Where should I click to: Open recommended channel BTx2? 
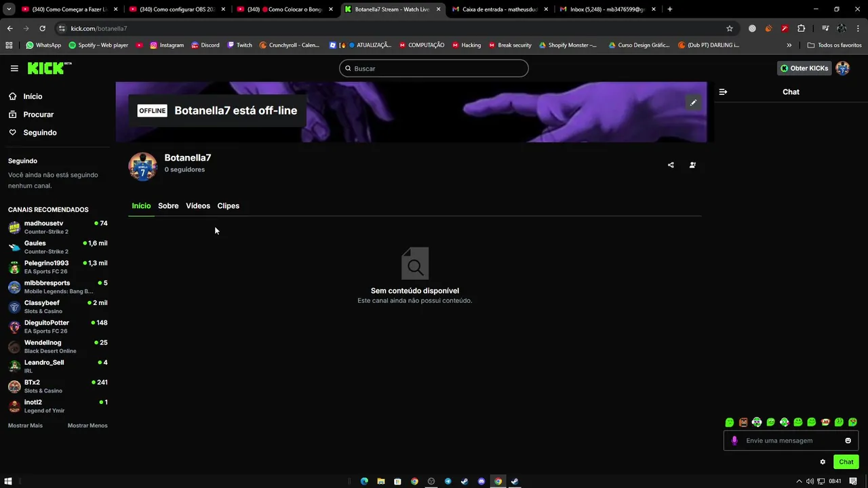tap(58, 386)
